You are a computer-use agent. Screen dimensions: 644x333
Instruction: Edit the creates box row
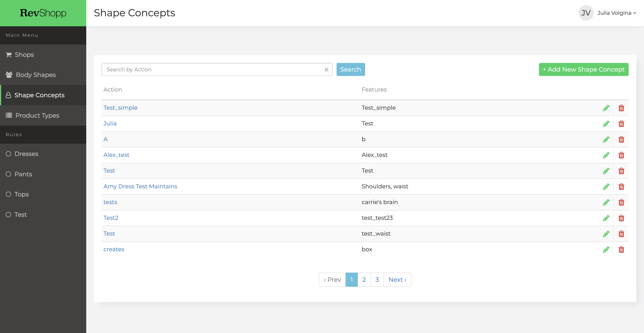tap(606, 250)
